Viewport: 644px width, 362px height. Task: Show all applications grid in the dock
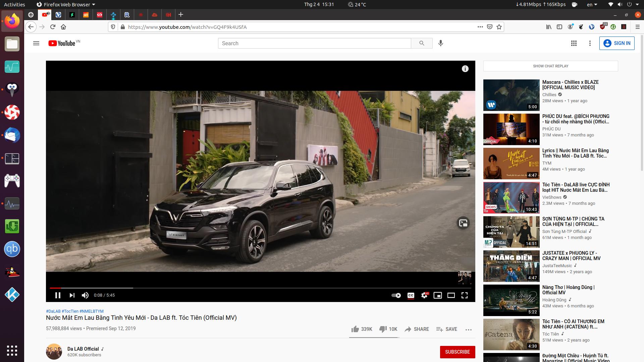[12, 350]
